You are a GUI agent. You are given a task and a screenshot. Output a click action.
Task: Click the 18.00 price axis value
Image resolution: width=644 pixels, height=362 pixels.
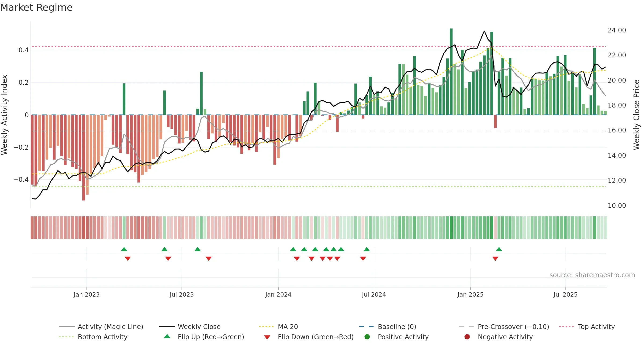[617, 105]
